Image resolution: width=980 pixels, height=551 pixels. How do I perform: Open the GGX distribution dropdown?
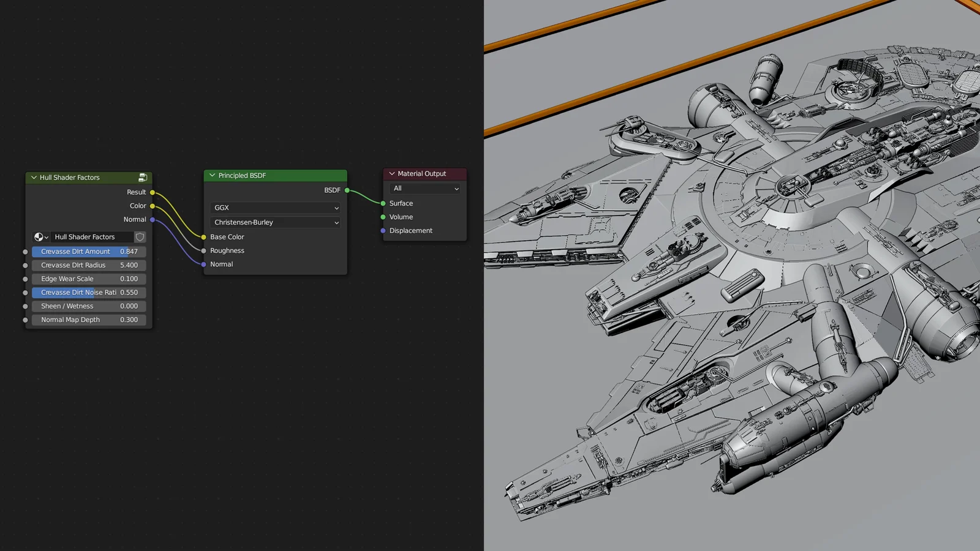pyautogui.click(x=275, y=208)
